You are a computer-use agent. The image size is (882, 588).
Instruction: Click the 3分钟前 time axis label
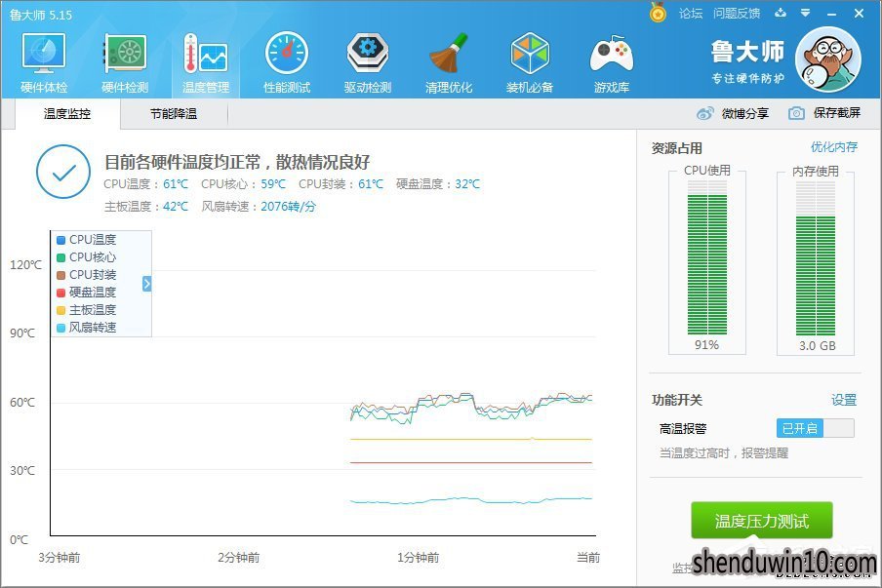(x=60, y=558)
